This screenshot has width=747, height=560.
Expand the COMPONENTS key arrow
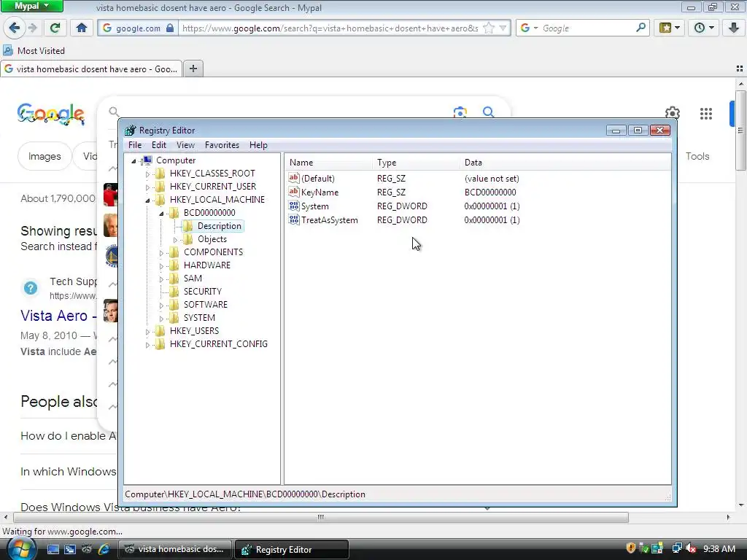[x=161, y=253]
